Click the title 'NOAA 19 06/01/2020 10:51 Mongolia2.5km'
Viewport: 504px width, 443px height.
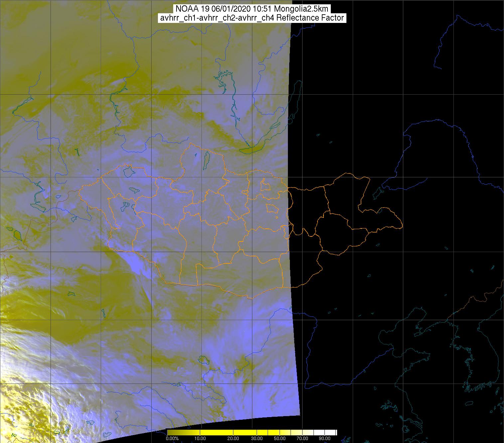[x=251, y=9]
